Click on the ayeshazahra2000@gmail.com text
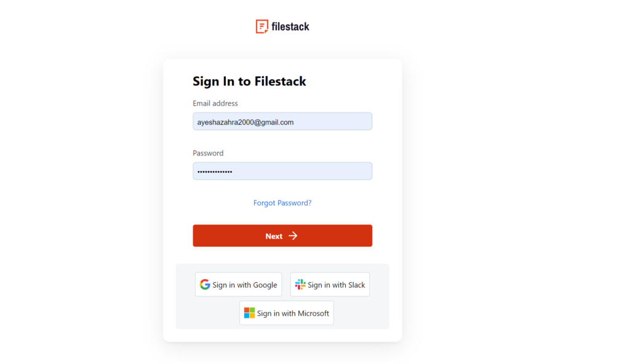The width and height of the screenshot is (630, 364). coord(245,122)
